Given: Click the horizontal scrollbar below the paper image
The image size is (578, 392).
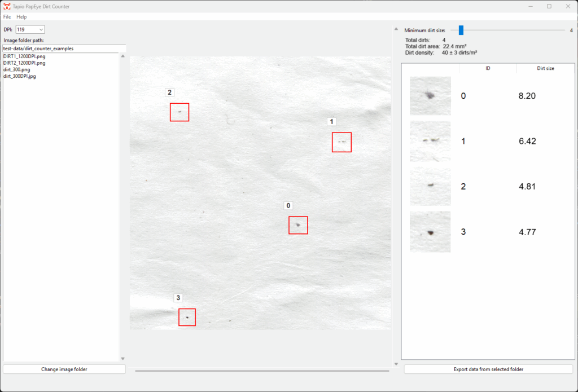Looking at the screenshot, I should tap(262, 369).
